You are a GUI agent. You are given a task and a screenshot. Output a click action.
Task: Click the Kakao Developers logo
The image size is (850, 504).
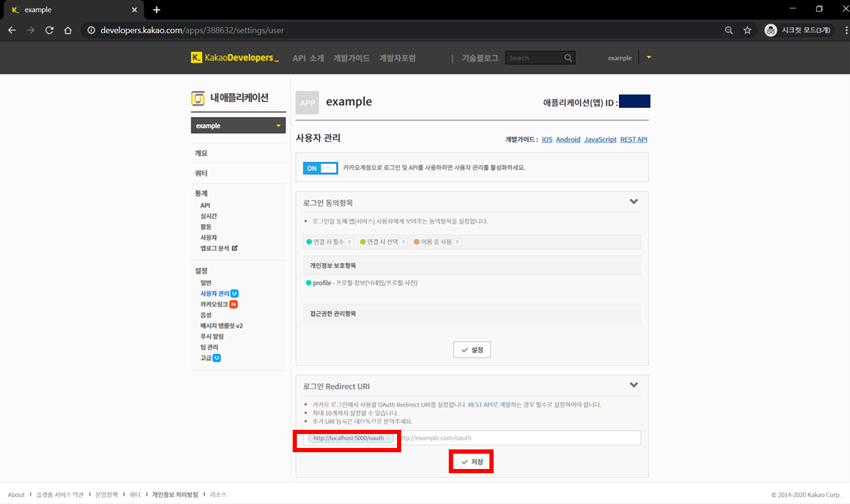[x=235, y=58]
